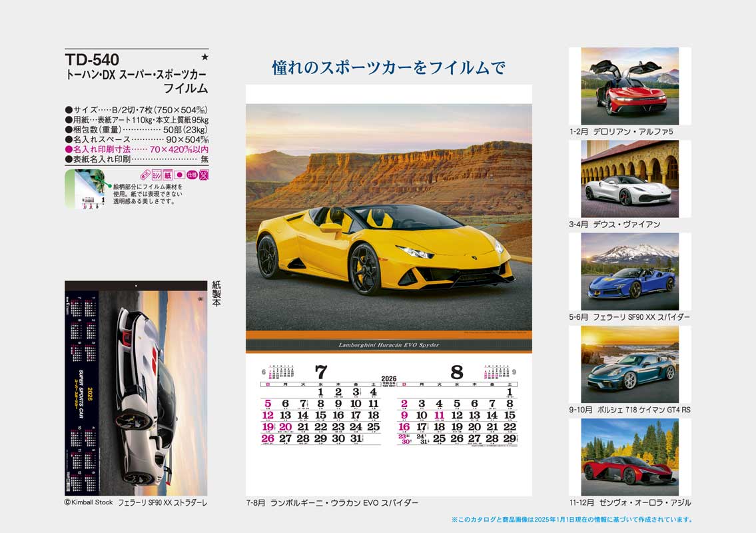Viewport: 756px width, 533px height.
Task: Click the product name トーハン・DX スーパー・スポーツカー
Action: pyautogui.click(x=137, y=75)
